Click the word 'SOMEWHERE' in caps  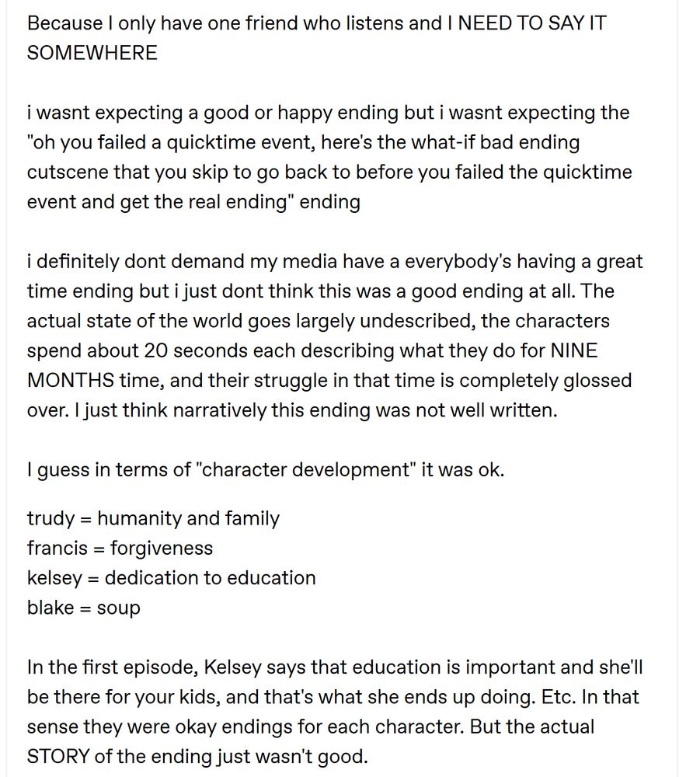pos(92,53)
